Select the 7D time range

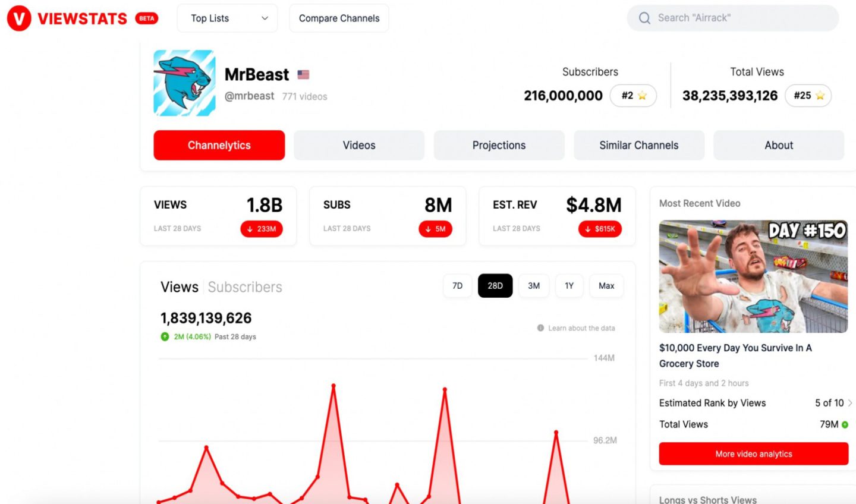click(x=457, y=286)
